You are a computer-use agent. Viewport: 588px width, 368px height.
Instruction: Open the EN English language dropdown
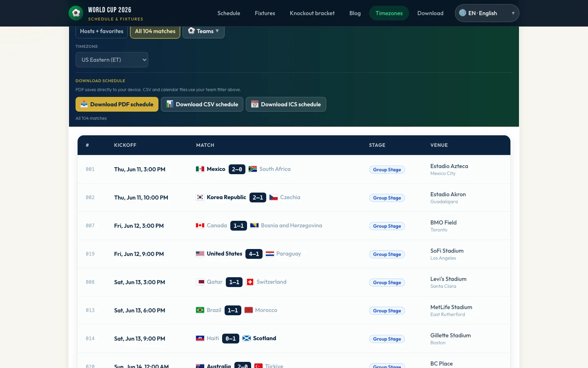(487, 13)
